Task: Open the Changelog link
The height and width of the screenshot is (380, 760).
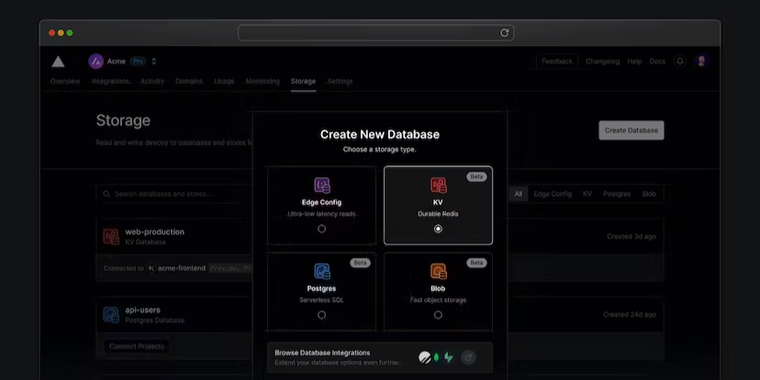Action: point(602,62)
